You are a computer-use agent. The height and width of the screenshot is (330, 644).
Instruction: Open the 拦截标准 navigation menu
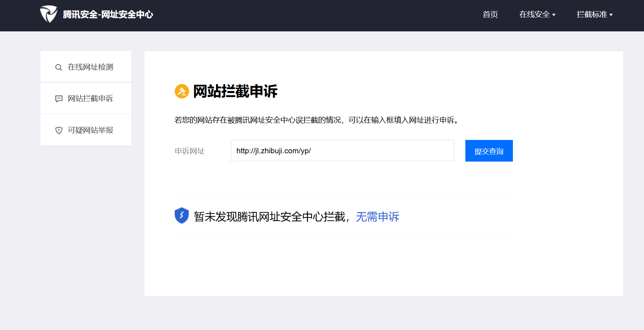(x=592, y=14)
